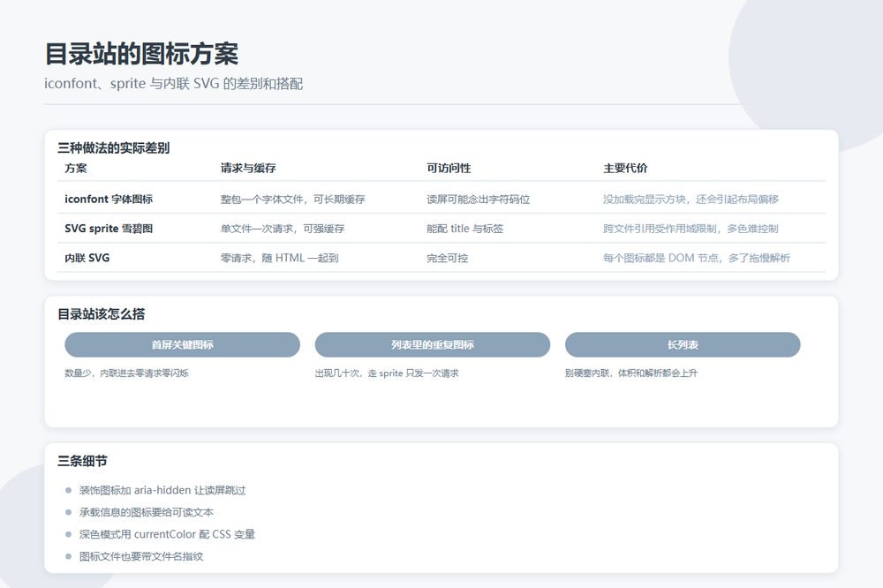883x588 pixels.
Task: Click cell 每个图标都是 DOM 节点，多了拖慢解析
Action: (x=697, y=258)
